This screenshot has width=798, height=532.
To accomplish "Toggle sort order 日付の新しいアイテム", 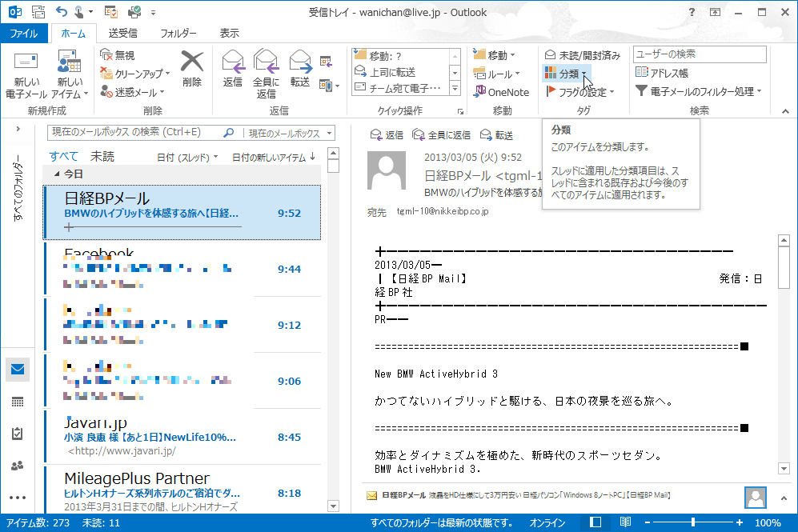I will (274, 158).
